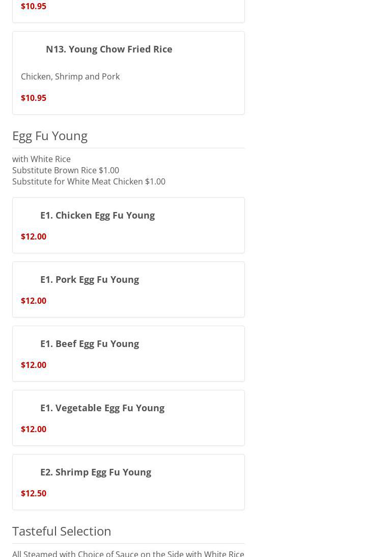This screenshot has height=557, width=392.
Task: Open the N13. Young Chow Fried Rice item
Action: [109, 49]
